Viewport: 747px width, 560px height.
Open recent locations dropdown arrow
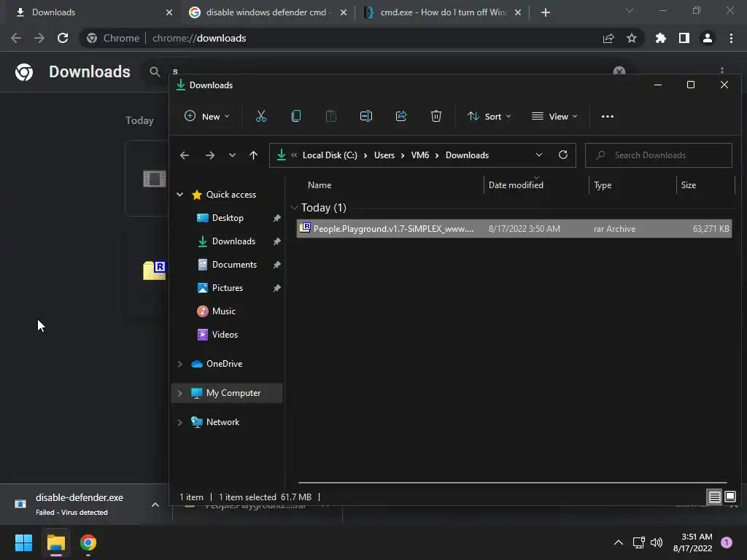(232, 155)
